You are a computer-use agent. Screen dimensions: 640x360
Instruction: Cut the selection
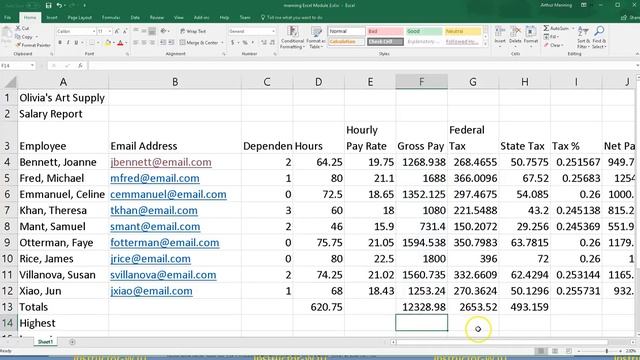point(23,28)
